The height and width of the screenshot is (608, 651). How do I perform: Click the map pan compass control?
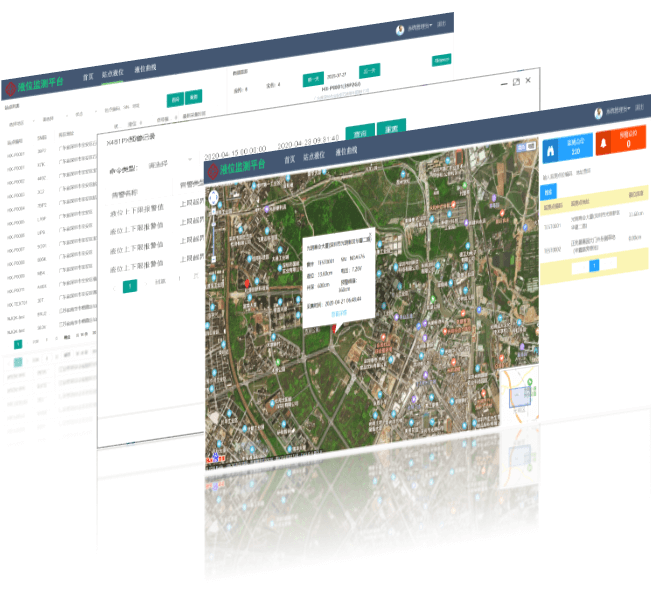pos(213,198)
